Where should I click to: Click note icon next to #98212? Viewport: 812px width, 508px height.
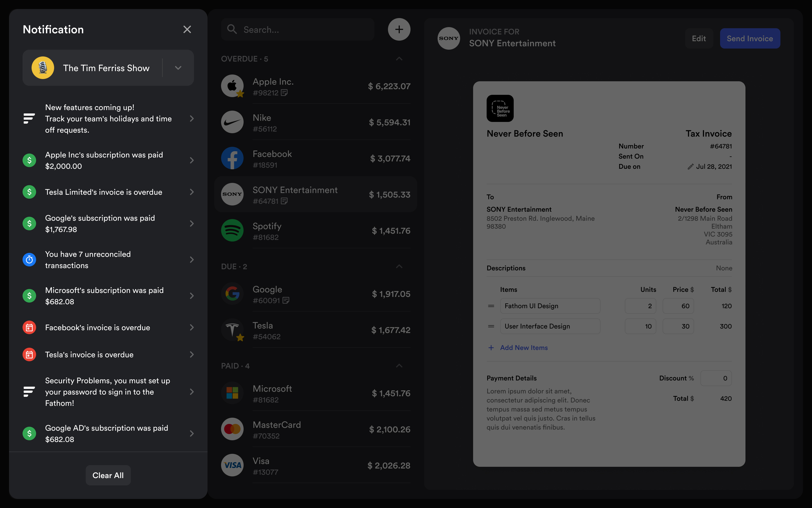point(284,93)
